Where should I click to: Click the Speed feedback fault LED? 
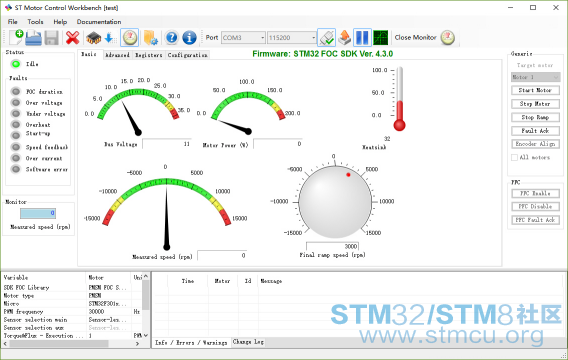16,147
